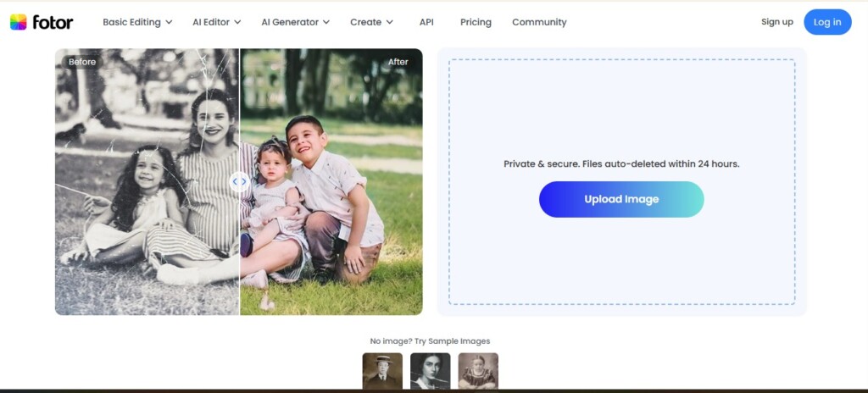Open the Pricing page

click(476, 22)
